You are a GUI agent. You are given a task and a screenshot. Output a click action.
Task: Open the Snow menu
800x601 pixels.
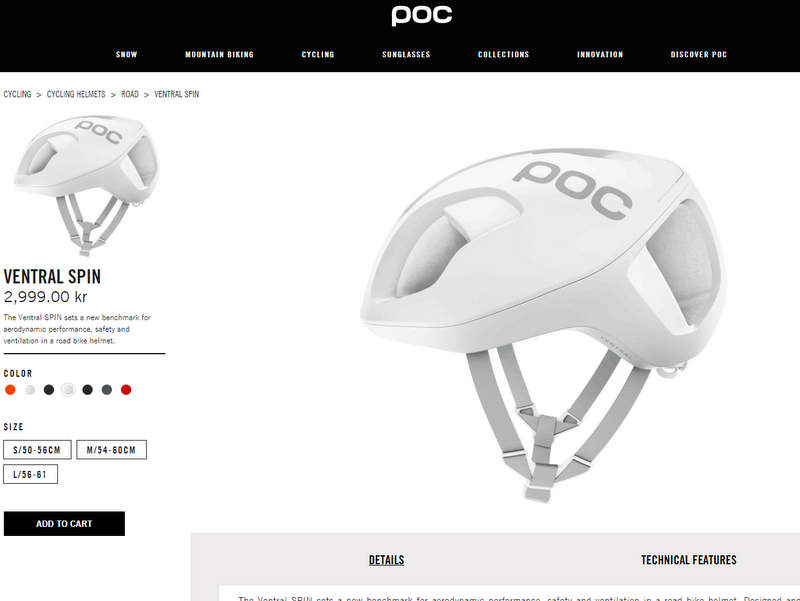point(127,55)
